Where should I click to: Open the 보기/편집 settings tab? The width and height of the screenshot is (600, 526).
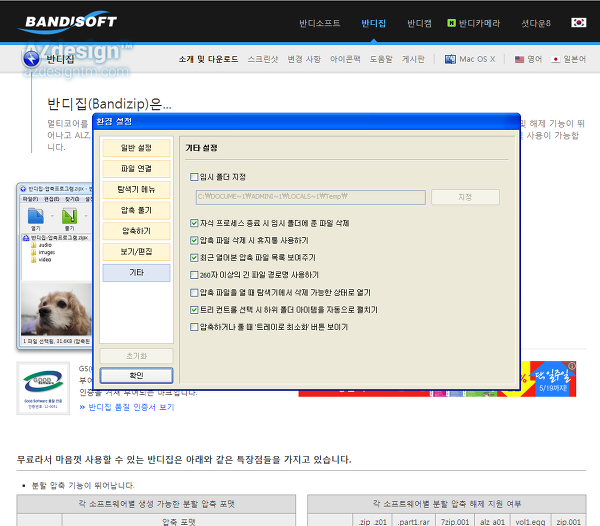[x=136, y=251]
